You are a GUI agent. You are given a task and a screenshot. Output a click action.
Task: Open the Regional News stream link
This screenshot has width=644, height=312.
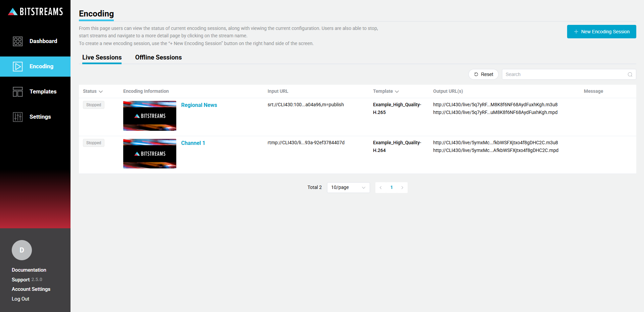pos(199,105)
